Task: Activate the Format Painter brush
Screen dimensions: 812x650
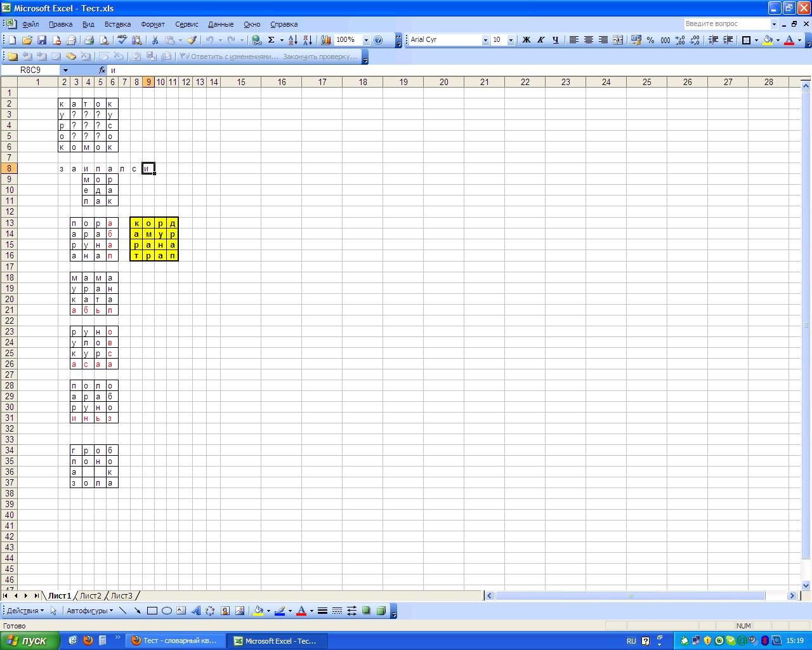Action: click(x=192, y=40)
